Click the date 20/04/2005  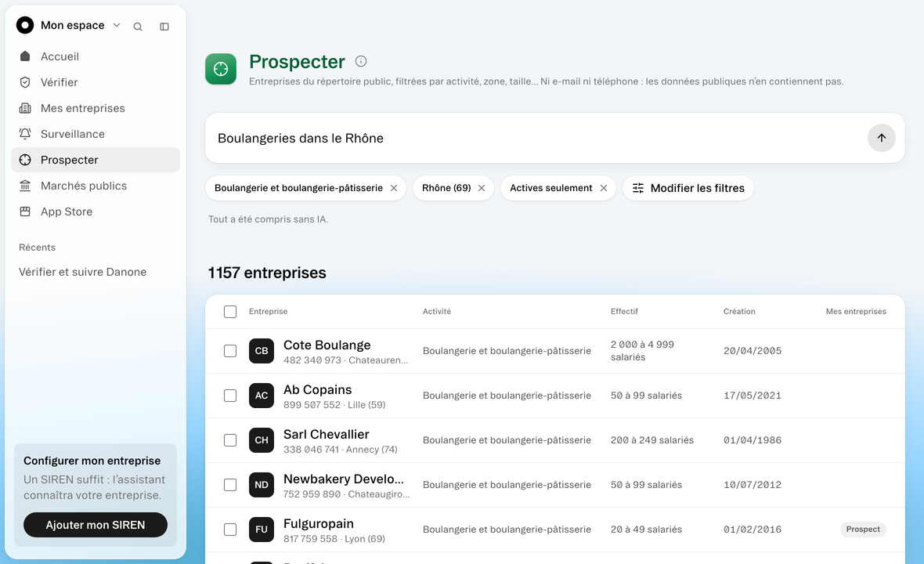(753, 351)
